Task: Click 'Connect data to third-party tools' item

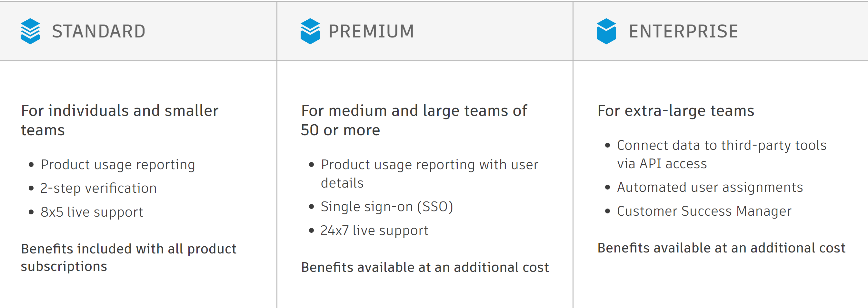Action: (x=722, y=154)
